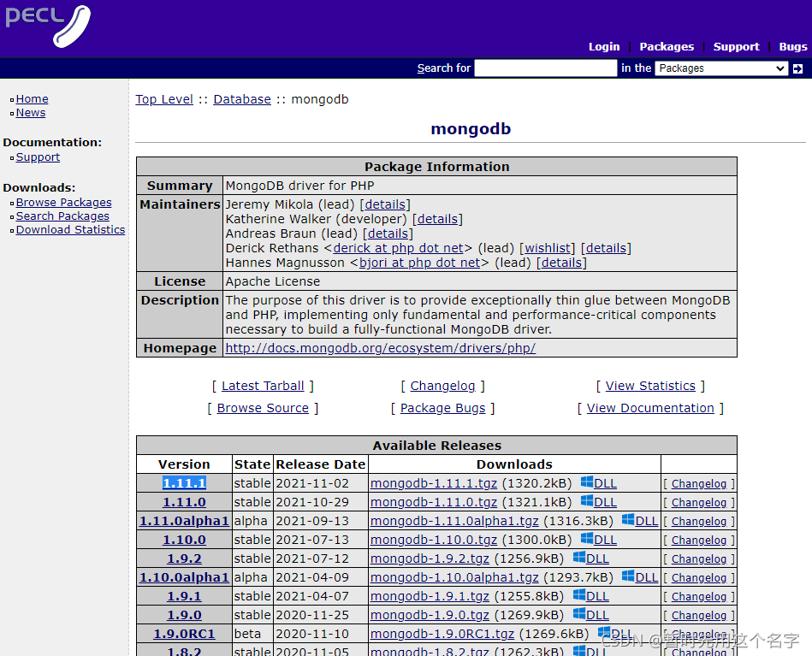Open Package Bugs link
This screenshot has height=656, width=812.
[x=442, y=408]
